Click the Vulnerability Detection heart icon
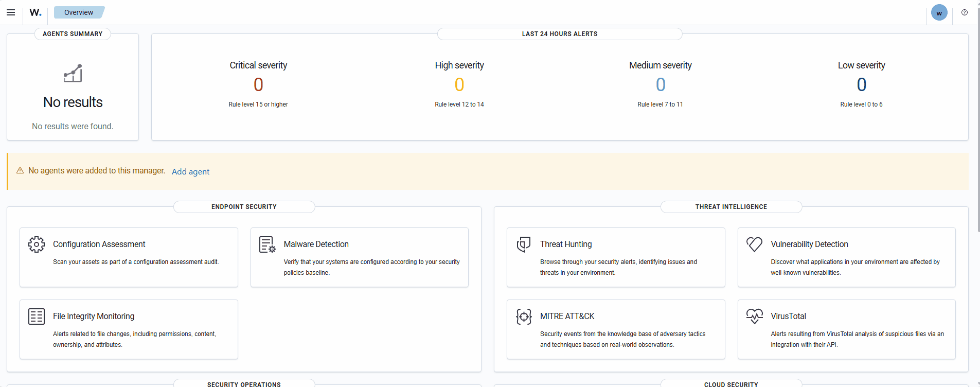Viewport: 980px width, 387px height. [x=754, y=244]
